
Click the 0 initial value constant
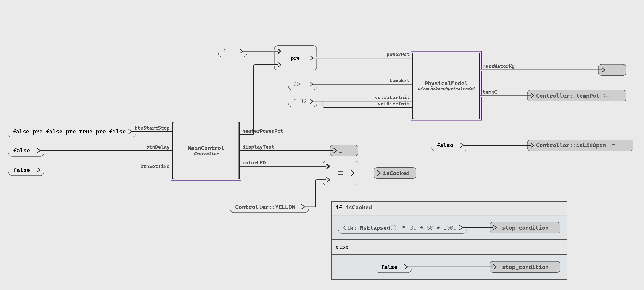click(x=225, y=52)
